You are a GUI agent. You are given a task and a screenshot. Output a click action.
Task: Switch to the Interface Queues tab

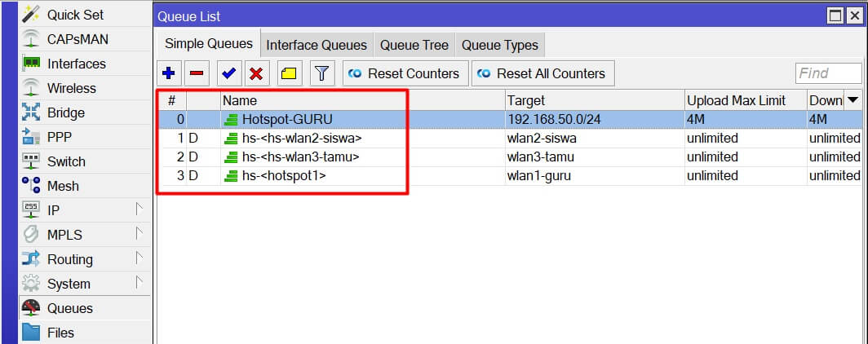317,45
